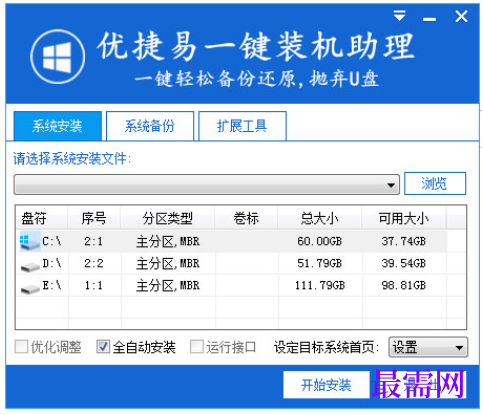Image resolution: width=483 pixels, height=415 pixels.
Task: Click 主分区,MBR in the E:\ row
Action: (168, 286)
